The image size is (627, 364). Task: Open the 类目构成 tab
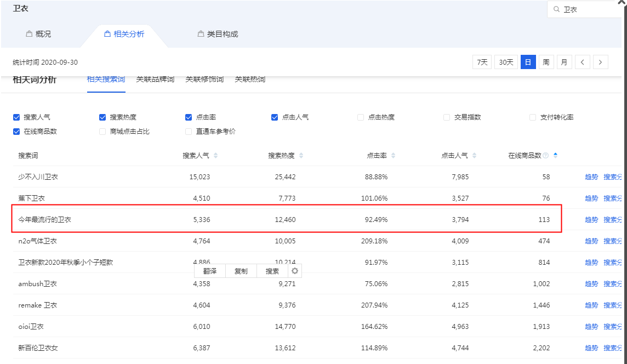(x=218, y=34)
